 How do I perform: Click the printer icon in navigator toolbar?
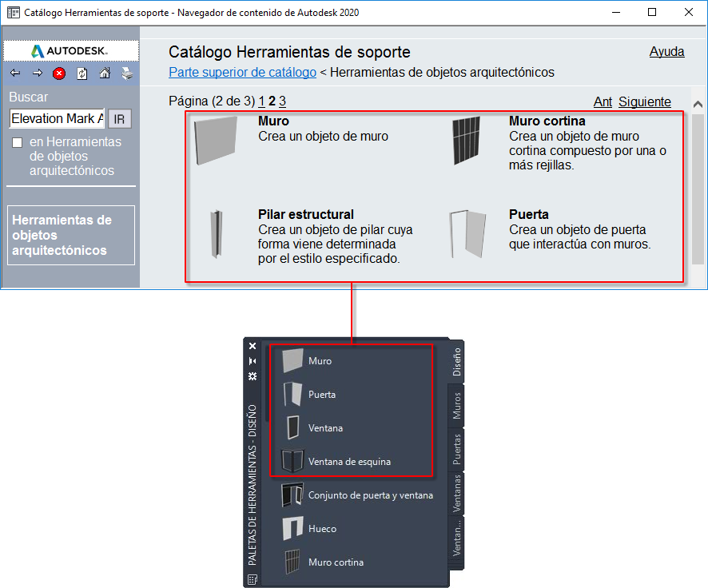click(127, 73)
